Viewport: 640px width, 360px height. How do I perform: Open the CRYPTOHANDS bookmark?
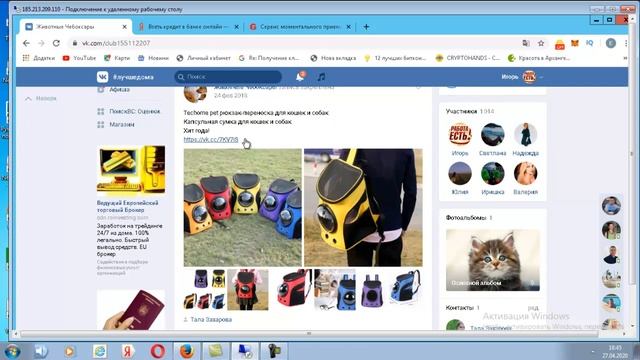(x=468, y=58)
